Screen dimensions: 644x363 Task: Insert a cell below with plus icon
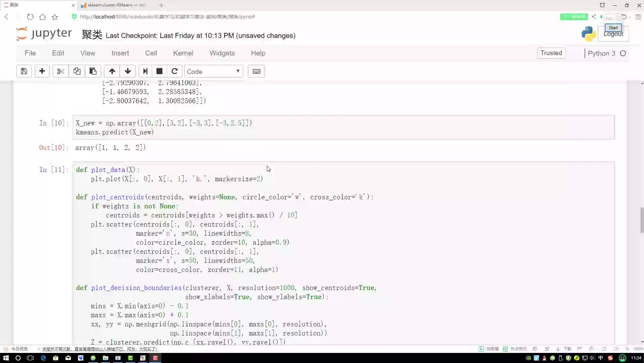(x=42, y=71)
